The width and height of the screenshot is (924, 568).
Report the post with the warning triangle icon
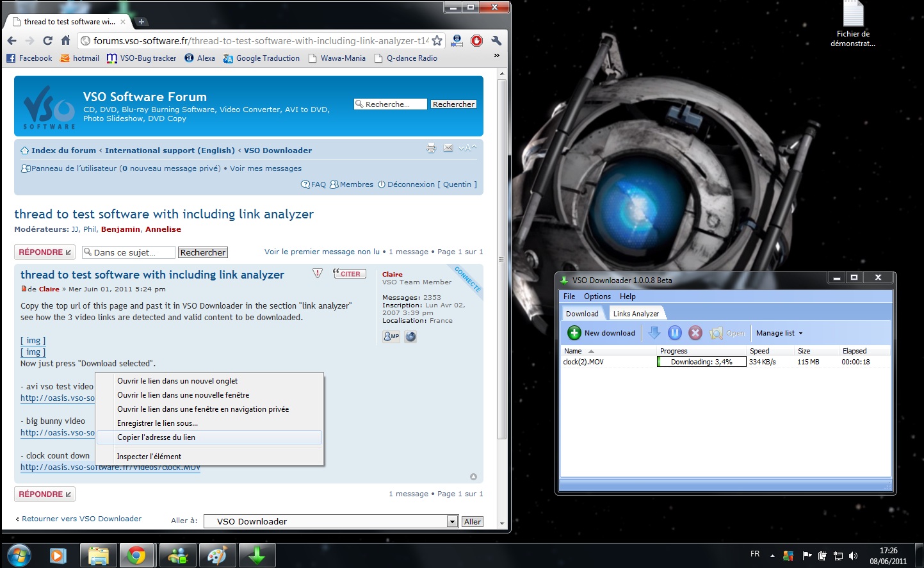click(318, 273)
